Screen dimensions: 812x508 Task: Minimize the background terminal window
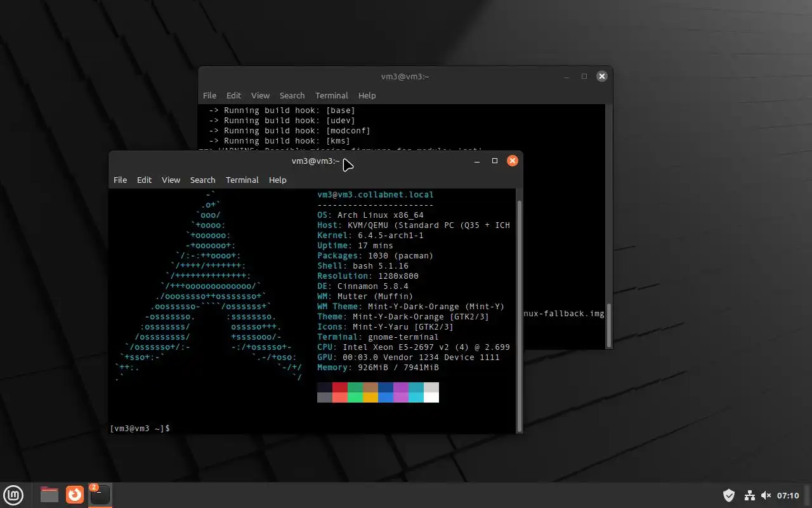(x=566, y=77)
